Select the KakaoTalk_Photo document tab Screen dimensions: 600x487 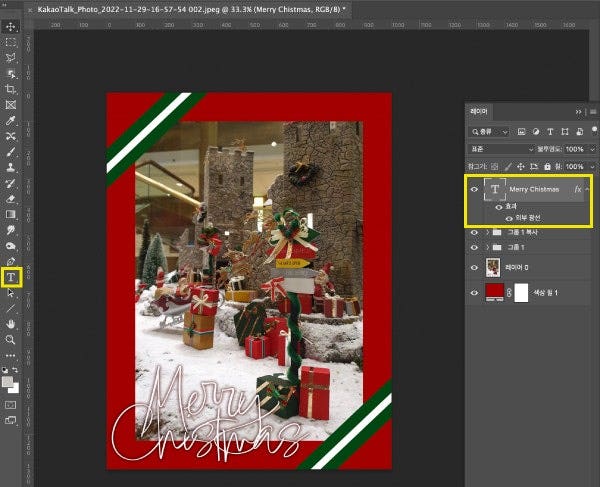point(191,10)
